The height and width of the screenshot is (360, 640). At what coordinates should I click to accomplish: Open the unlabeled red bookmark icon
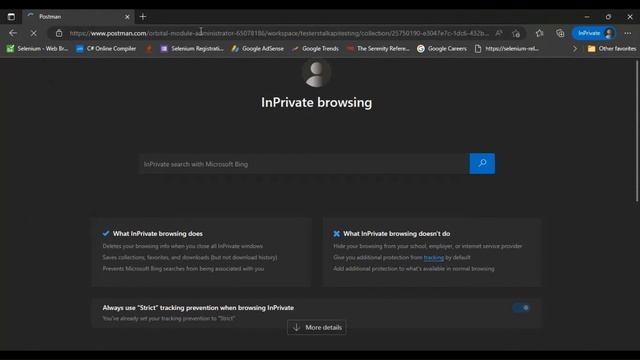click(149, 49)
